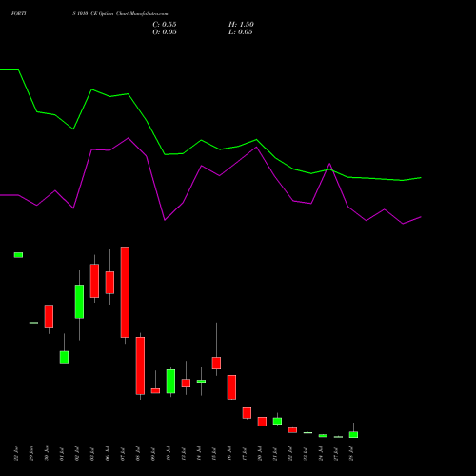
Task: Click the red candle above 08 Jul
Action: click(x=140, y=366)
